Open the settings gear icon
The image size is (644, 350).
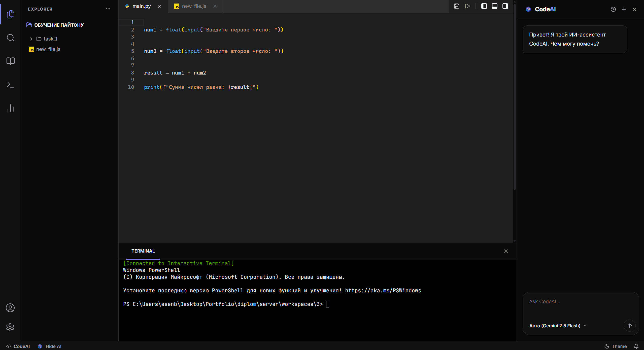10,327
